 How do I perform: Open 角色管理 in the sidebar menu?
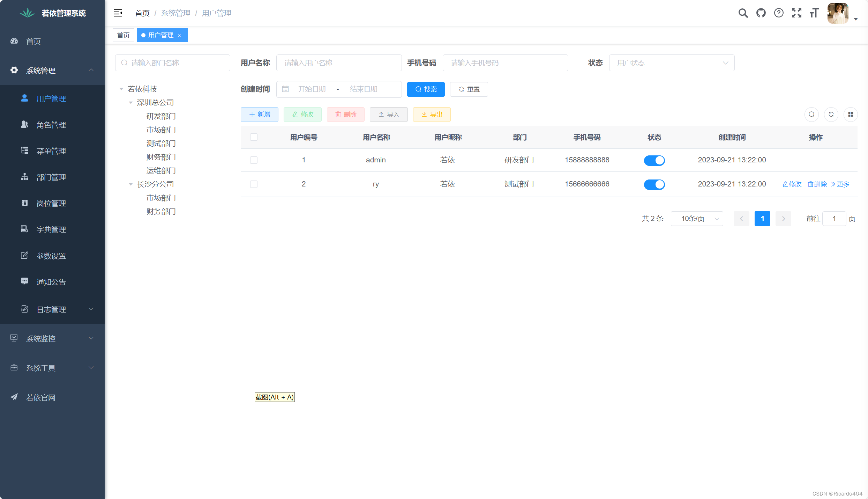pyautogui.click(x=51, y=125)
